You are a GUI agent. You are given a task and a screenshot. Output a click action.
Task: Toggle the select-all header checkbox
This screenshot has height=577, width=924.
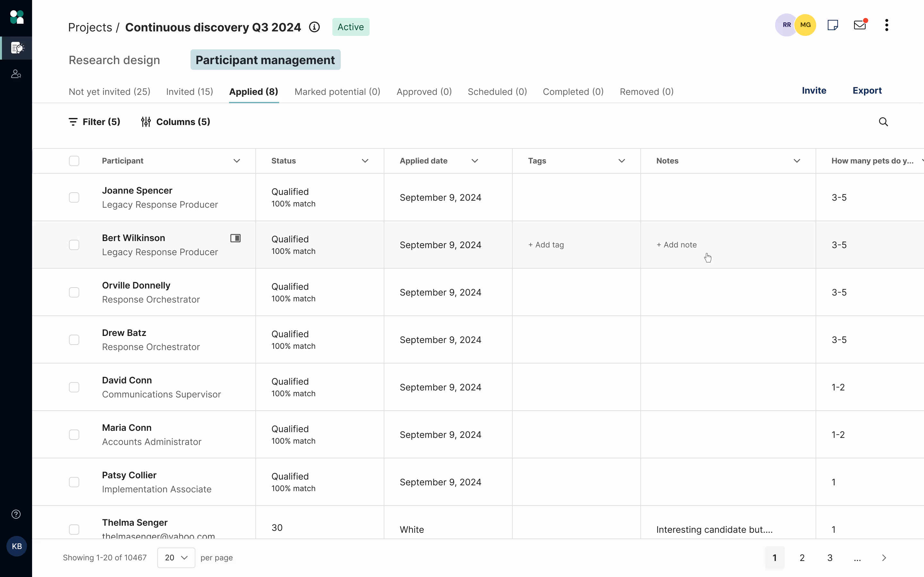point(74,161)
